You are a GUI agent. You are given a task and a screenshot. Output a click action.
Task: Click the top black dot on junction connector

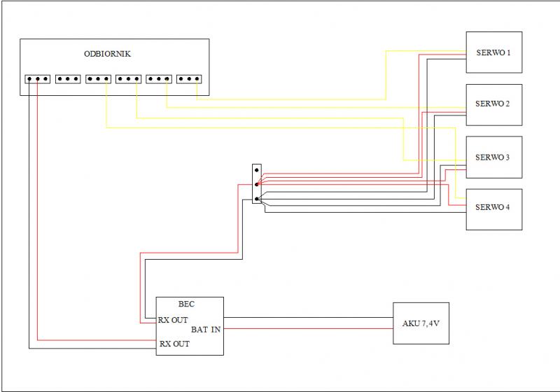[257, 171]
